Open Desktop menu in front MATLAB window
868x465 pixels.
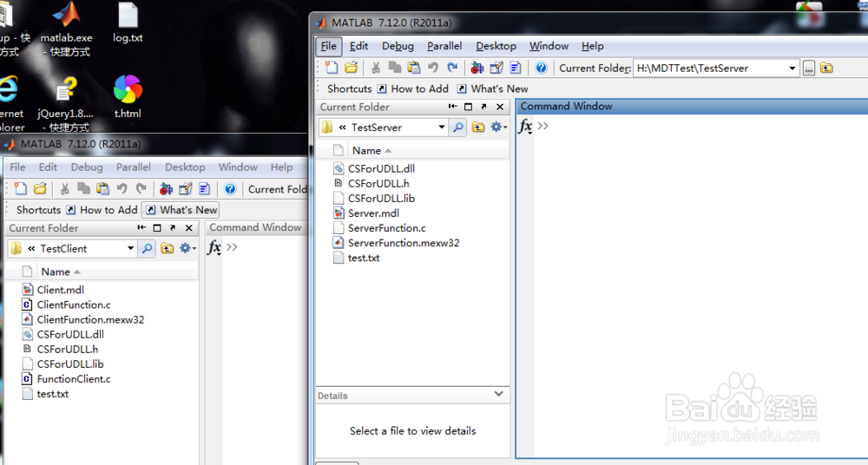(496, 46)
